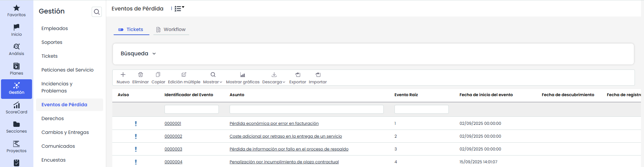Screen dimensions: 644x167
Task: Go to Inicio flag icon
Action: click(x=17, y=27)
